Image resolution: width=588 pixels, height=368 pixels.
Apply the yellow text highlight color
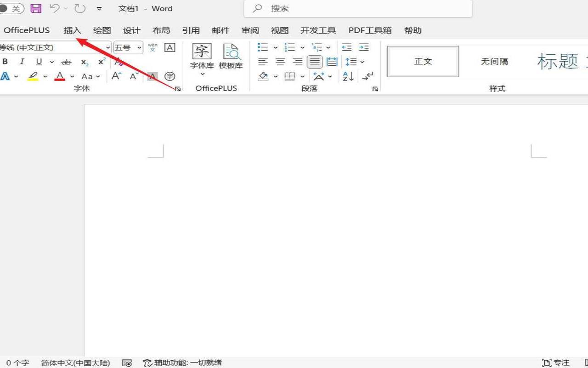33,76
